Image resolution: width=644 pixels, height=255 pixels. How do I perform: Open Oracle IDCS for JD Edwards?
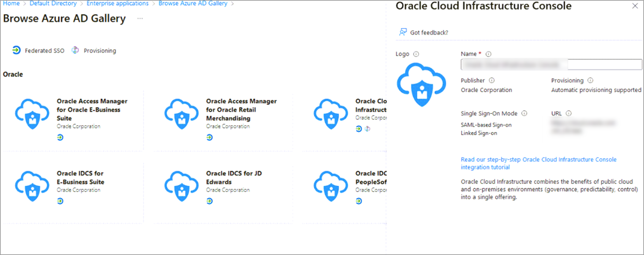pos(234,177)
